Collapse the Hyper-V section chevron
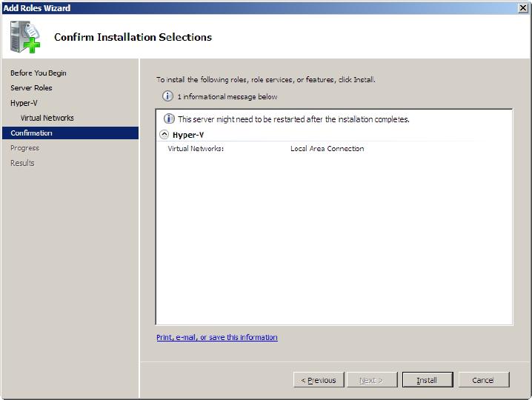 tap(164, 135)
